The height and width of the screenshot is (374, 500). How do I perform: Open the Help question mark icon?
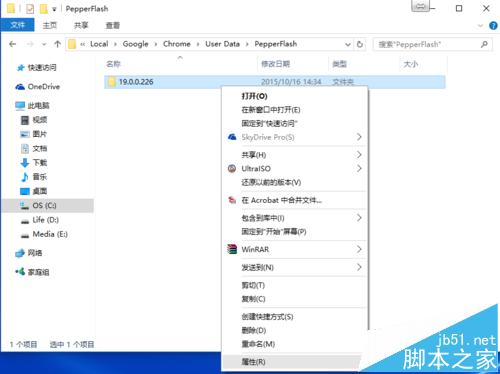[493, 26]
